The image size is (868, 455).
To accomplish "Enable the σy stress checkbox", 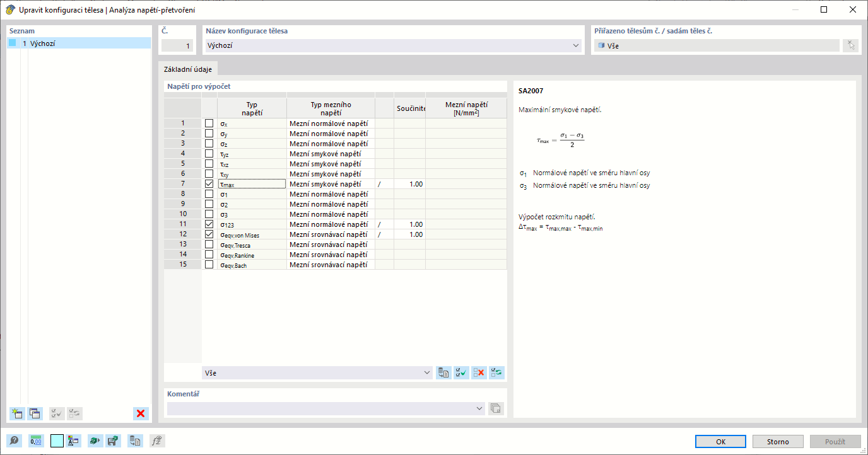I will coord(209,134).
